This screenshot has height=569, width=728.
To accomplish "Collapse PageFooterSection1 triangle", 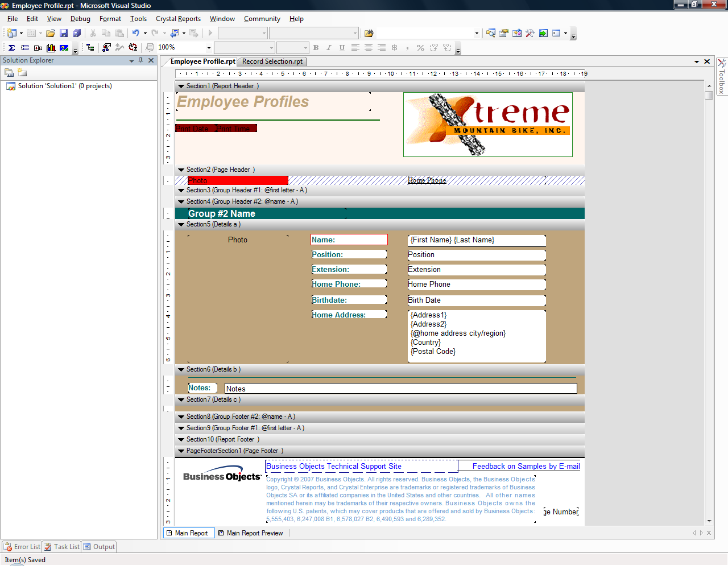I will pos(181,451).
